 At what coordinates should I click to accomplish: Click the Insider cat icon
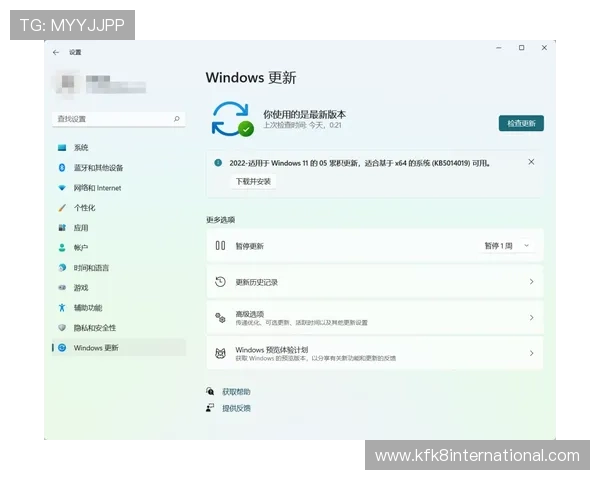pos(220,353)
